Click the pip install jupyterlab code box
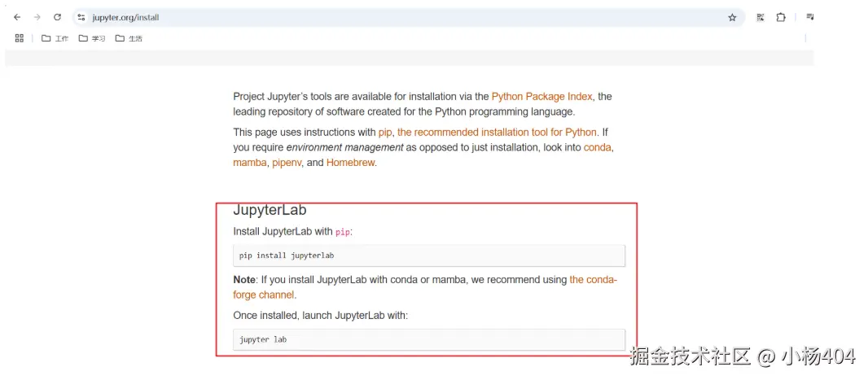 tap(428, 256)
